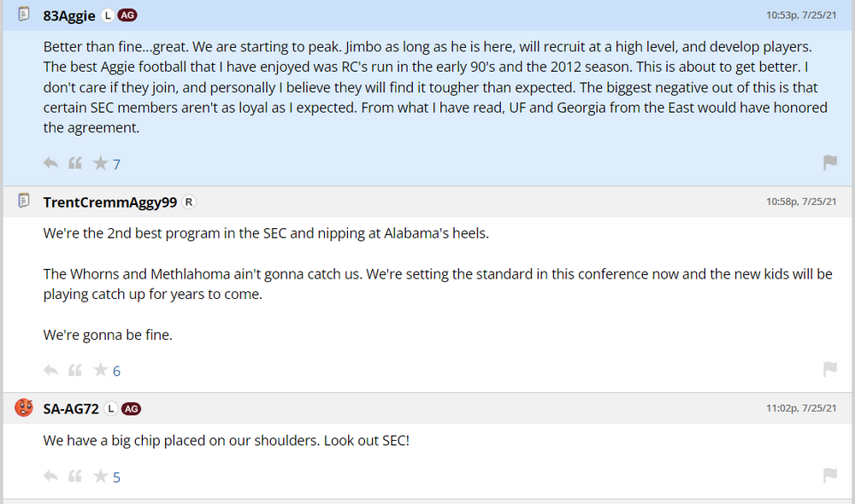Screen dimensions: 855x504
Task: Reply to TrentCremmAggy99's post
Action: [x=50, y=370]
